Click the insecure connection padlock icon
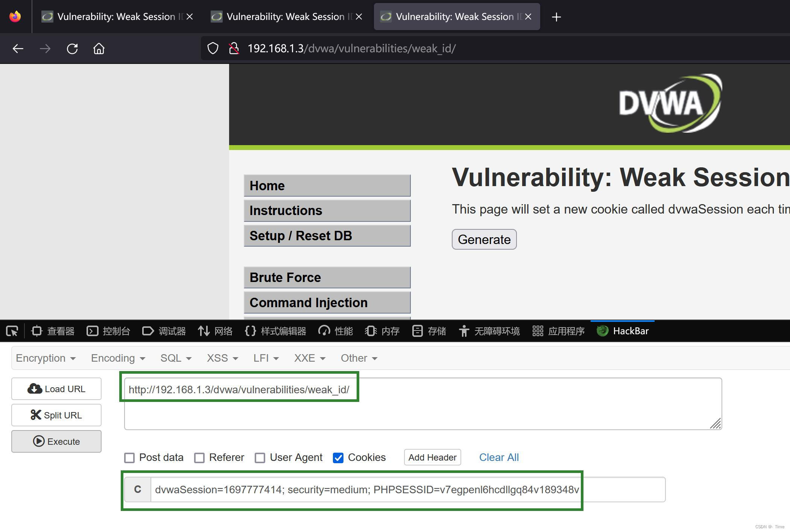Screen dimensions: 790x532 [234, 49]
